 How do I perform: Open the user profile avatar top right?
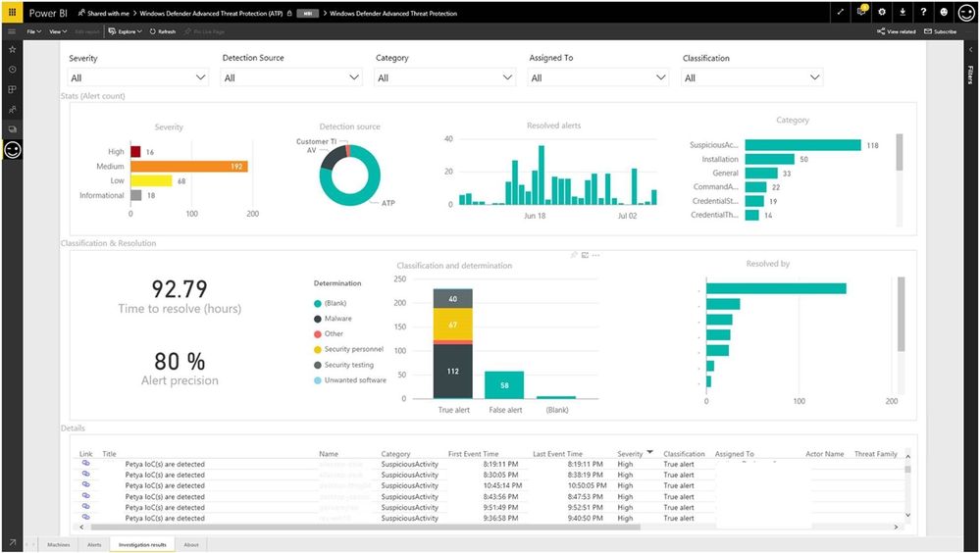(966, 12)
